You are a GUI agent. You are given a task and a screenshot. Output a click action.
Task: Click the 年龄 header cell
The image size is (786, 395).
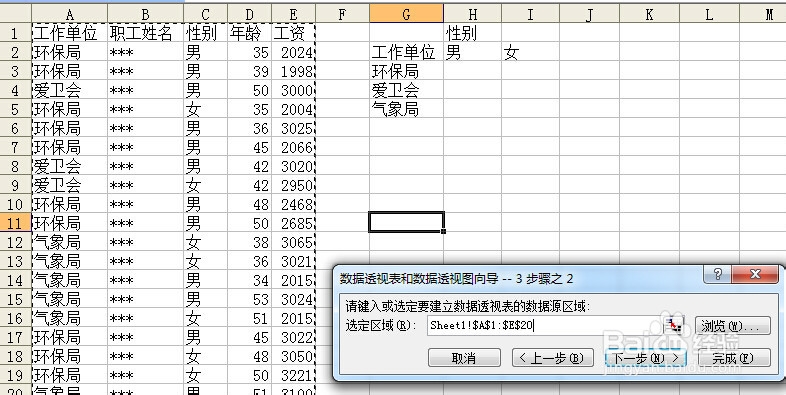tap(250, 33)
